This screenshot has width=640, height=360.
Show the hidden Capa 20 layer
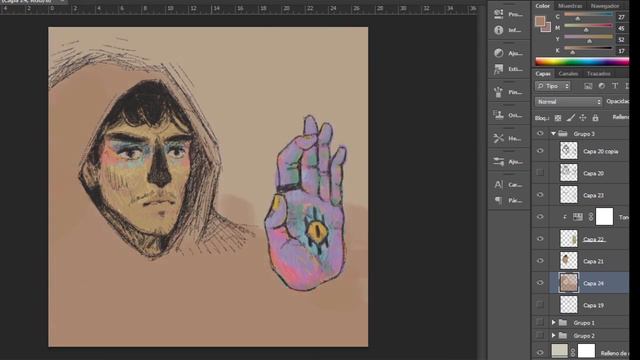540,173
